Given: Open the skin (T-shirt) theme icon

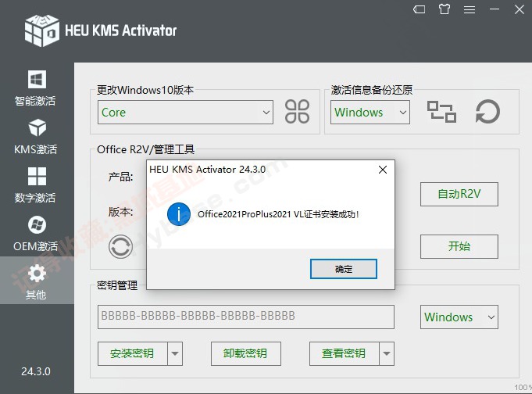Looking at the screenshot, I should [x=445, y=9].
